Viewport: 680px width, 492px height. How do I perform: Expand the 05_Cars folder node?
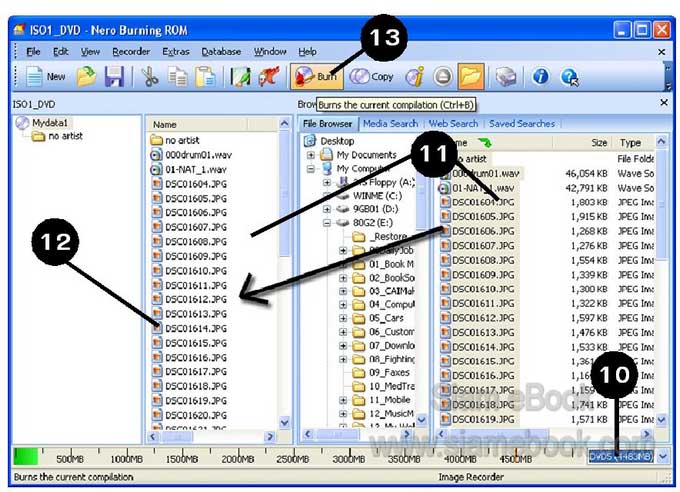click(343, 318)
